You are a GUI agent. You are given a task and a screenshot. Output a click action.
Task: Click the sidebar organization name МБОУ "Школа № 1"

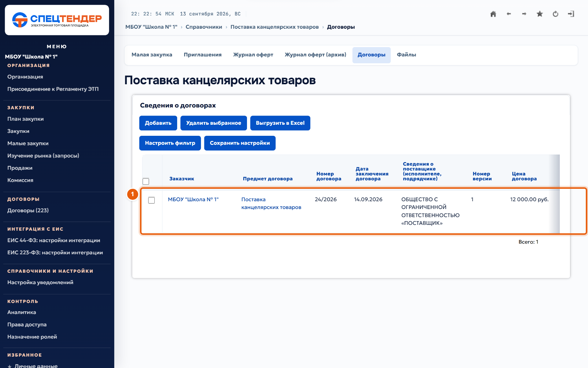(x=31, y=57)
